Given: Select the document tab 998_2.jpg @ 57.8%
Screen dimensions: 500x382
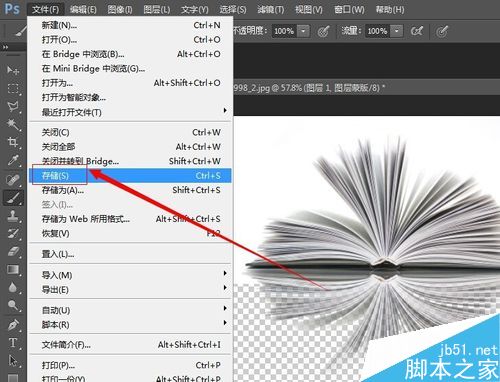Looking at the screenshot, I should (x=309, y=88).
